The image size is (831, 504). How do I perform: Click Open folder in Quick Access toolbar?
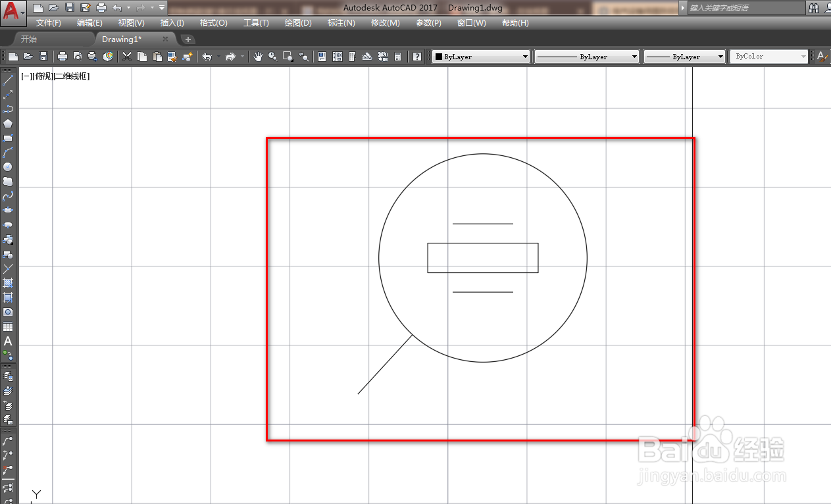click(x=53, y=8)
